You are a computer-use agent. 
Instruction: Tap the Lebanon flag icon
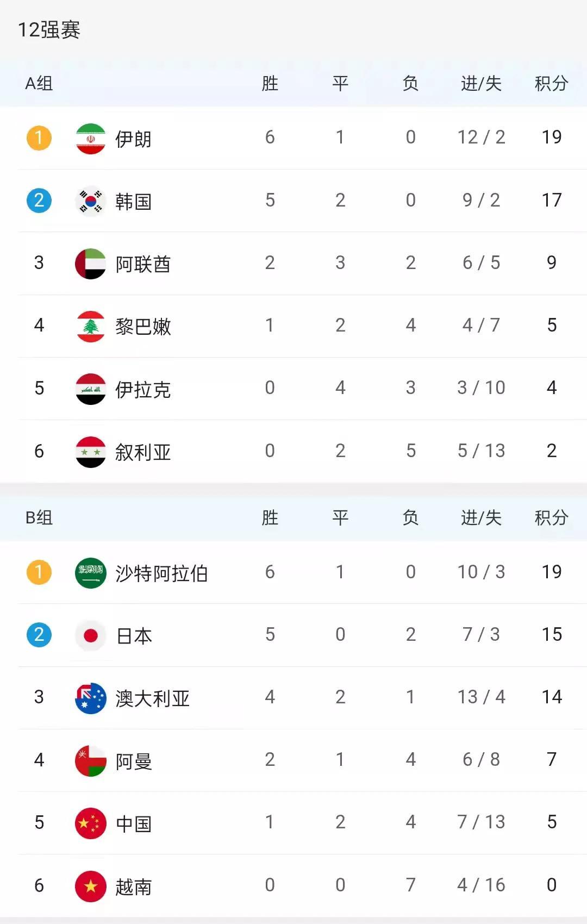pyautogui.click(x=90, y=326)
